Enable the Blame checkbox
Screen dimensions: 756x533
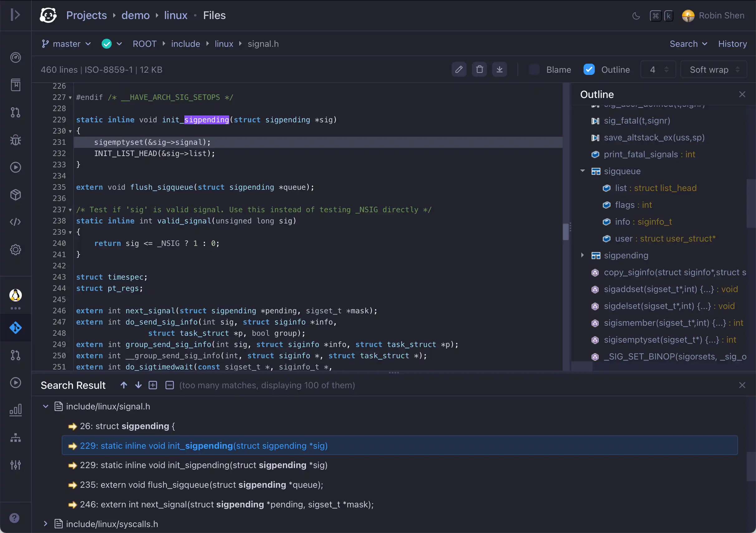(x=534, y=70)
